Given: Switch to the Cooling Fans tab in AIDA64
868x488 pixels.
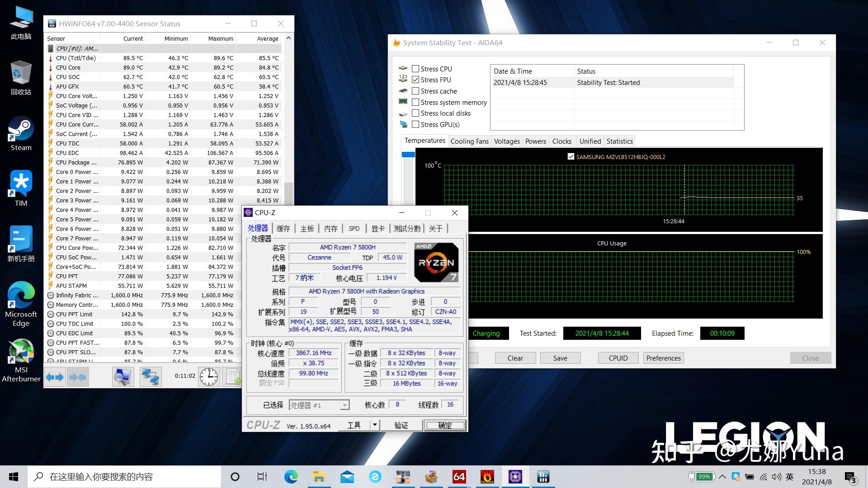Looking at the screenshot, I should point(470,141).
